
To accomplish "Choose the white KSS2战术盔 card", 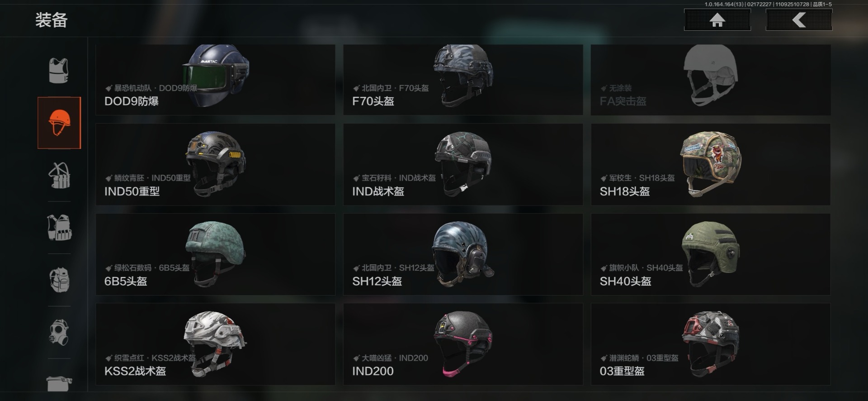I will [215, 344].
